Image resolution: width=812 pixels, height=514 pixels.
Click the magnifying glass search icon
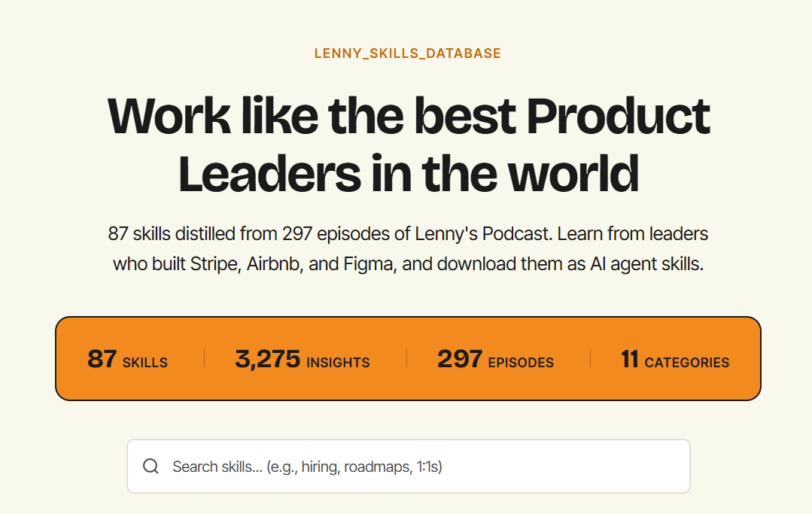[151, 467]
